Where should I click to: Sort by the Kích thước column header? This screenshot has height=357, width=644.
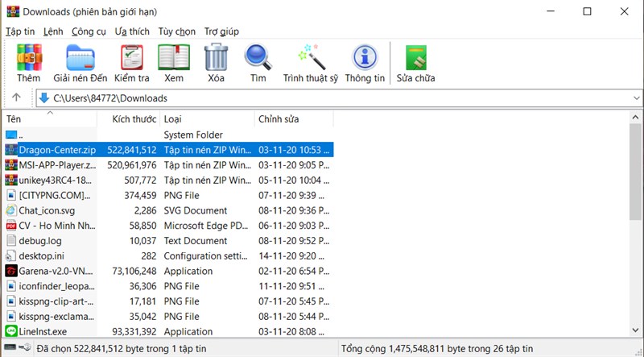click(x=129, y=118)
